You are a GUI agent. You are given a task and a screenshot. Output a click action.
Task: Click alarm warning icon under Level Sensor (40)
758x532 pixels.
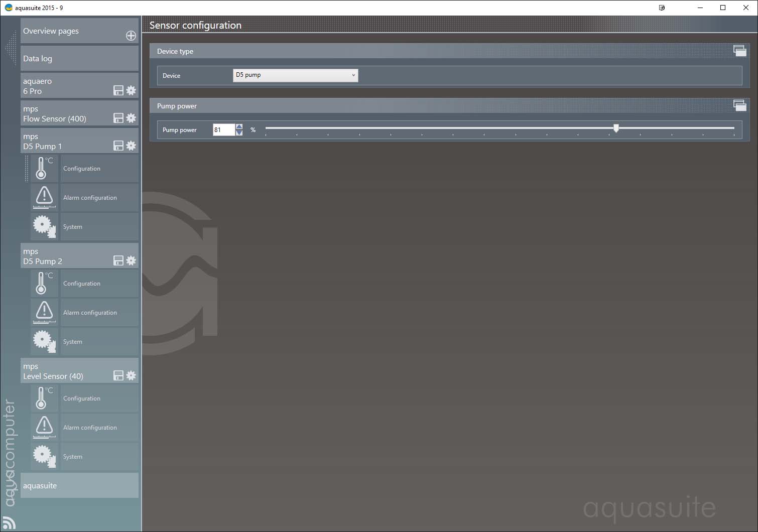[44, 428]
